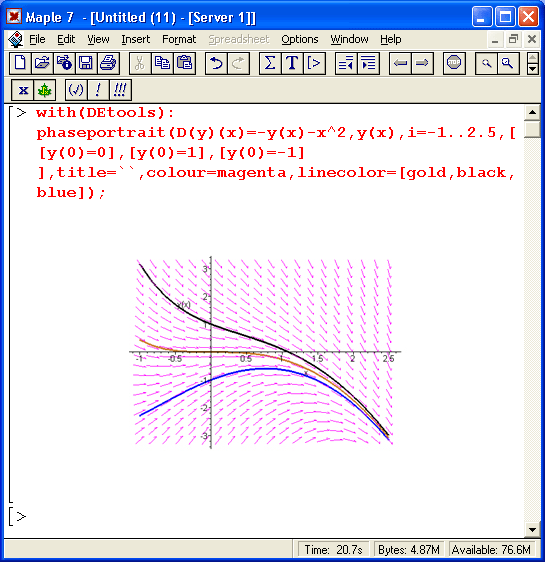Toggle Maple input mode with leaf icon
Viewport: 545px width, 562px height.
tap(44, 90)
